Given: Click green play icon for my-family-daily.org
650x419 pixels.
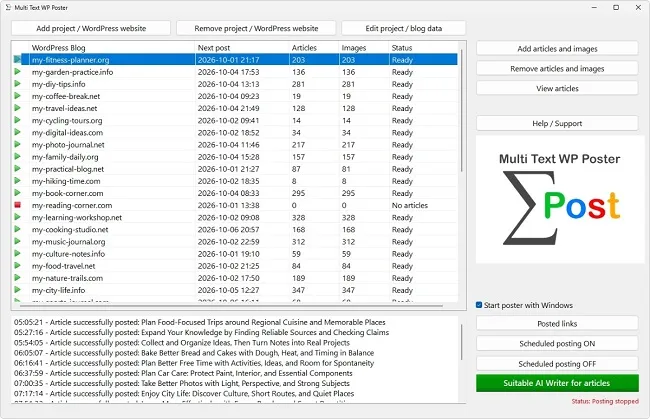Looking at the screenshot, I should pyautogui.click(x=17, y=156).
